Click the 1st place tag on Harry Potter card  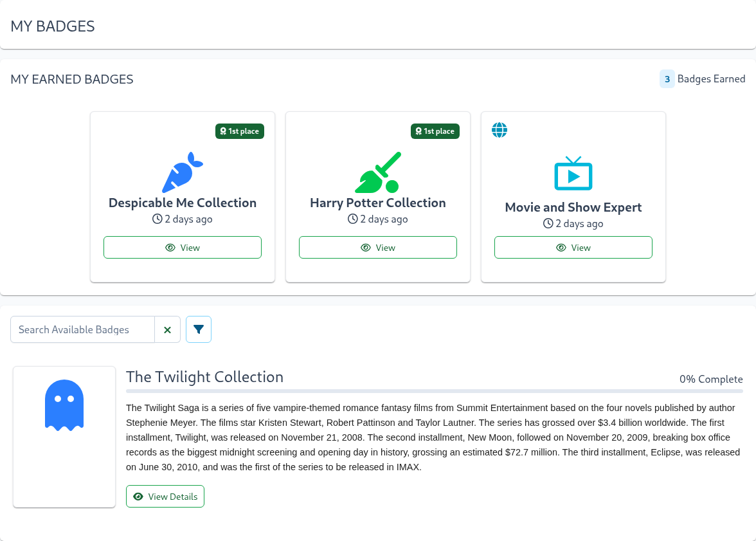pyautogui.click(x=435, y=131)
